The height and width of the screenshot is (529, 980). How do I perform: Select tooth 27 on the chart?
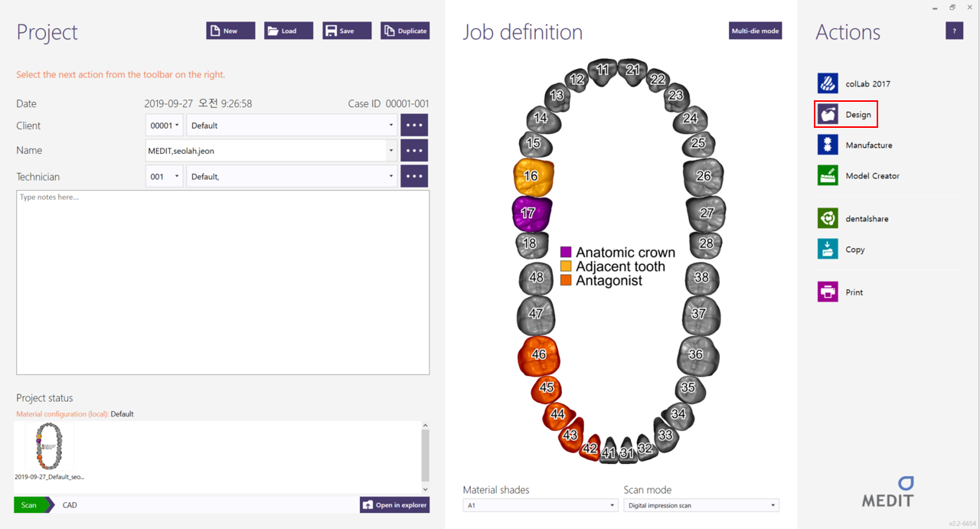coord(705,214)
